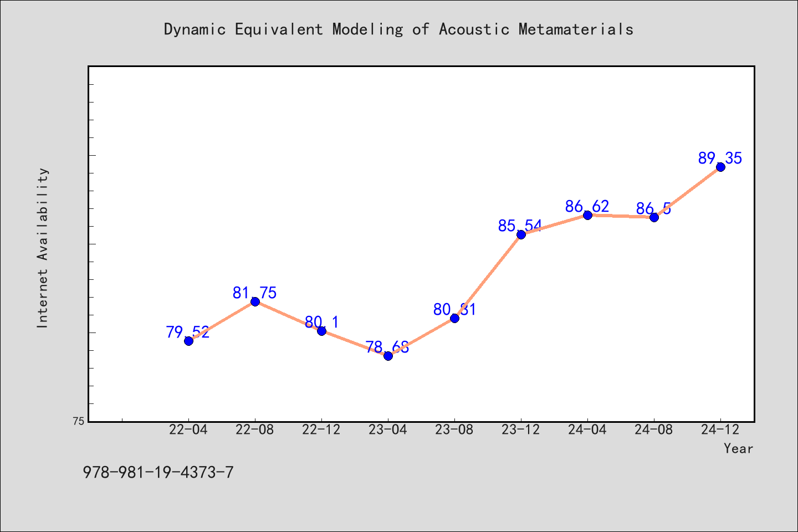798x532 pixels.
Task: Select the x-axis label 22-12
Action: pos(321,430)
